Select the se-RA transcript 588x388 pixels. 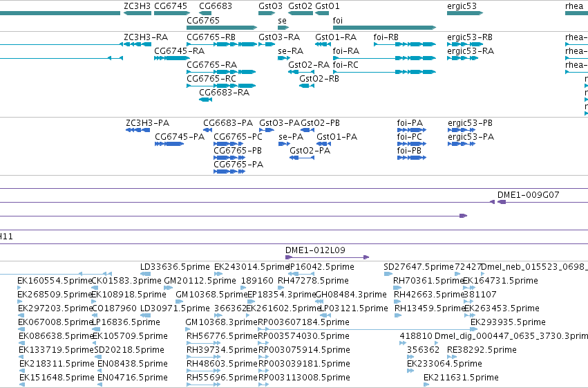[x=284, y=58]
